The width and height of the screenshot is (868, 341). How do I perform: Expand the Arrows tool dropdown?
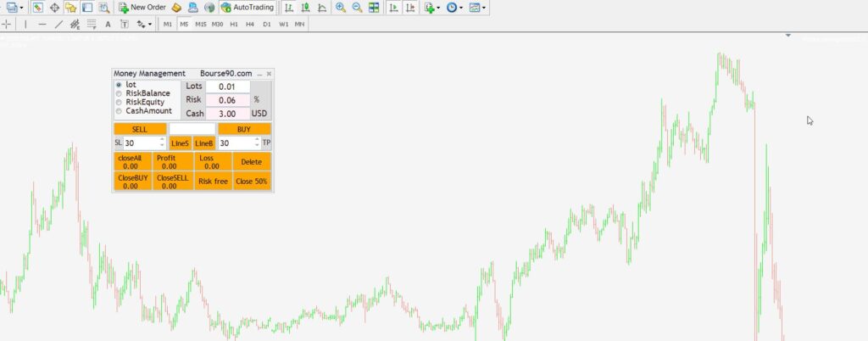pos(150,25)
